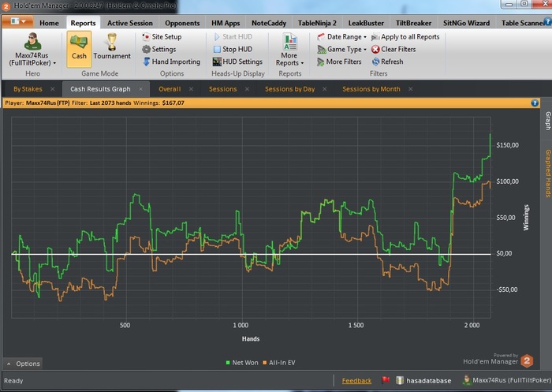Viewport: 552px width, 392px height.
Task: Open Hand Importing
Action: tap(171, 62)
